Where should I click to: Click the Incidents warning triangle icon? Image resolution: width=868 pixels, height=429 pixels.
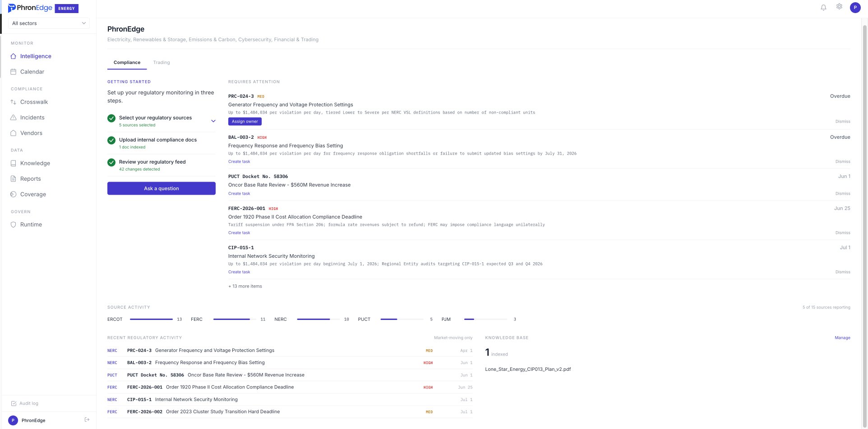14,118
